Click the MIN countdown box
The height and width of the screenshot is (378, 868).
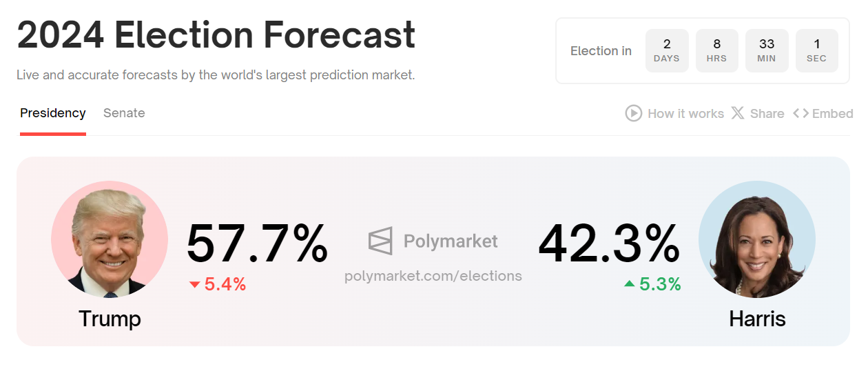(767, 50)
